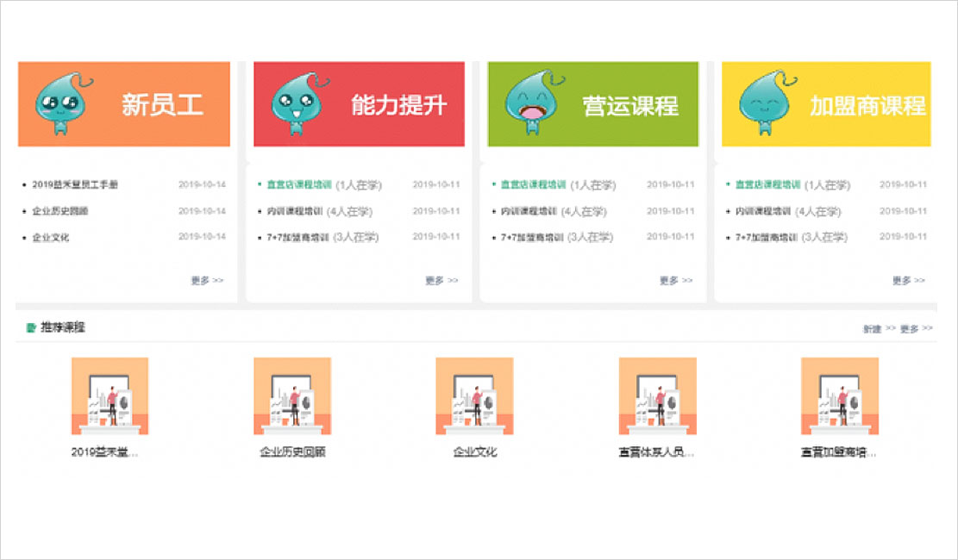Open 2019益禾堂员工手册 in the 新员工 list
The image size is (958, 560).
[75, 184]
